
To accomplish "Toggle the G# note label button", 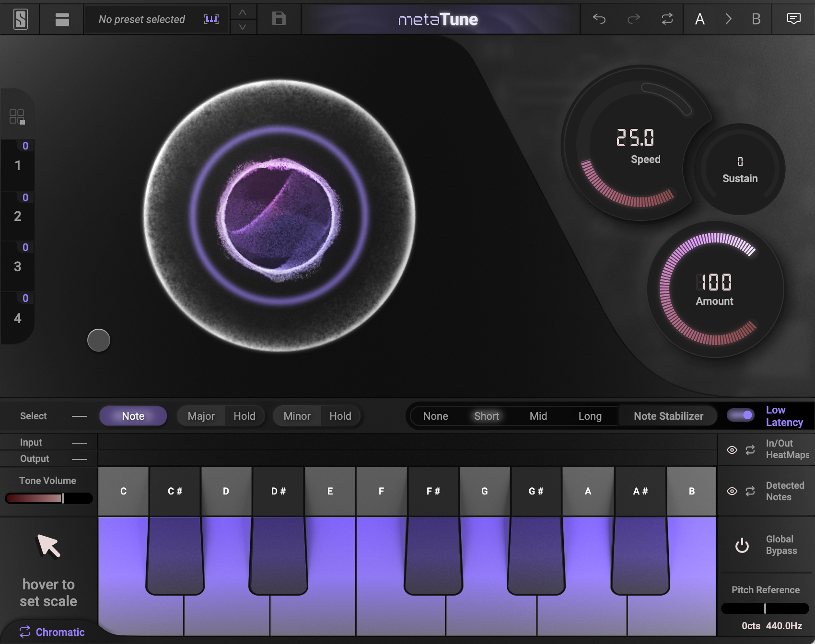I will tap(536, 491).
